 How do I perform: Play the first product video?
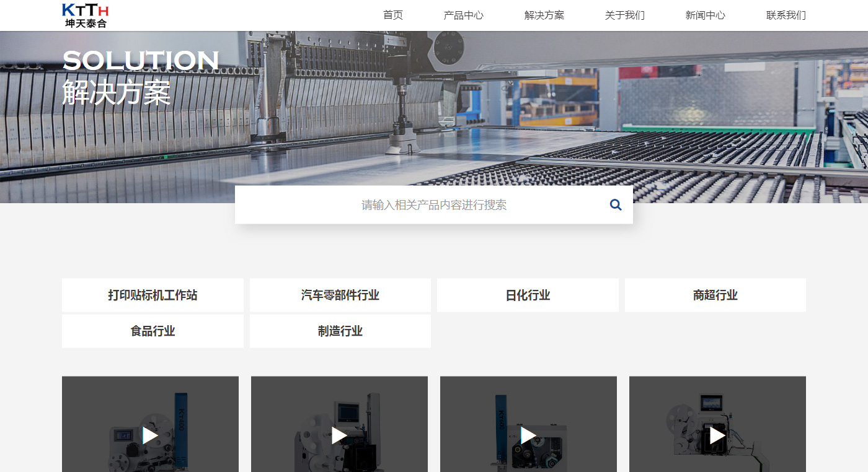[150, 435]
